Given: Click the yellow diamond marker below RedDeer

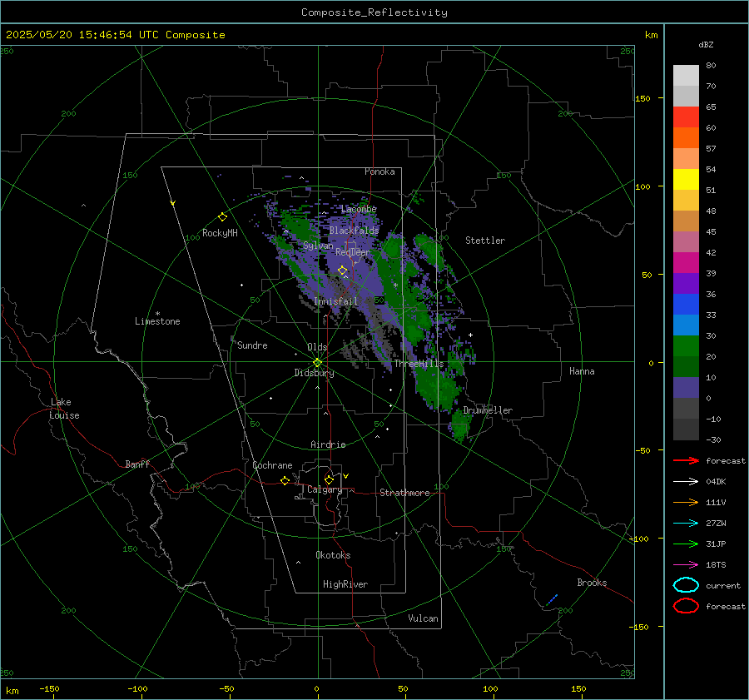Looking at the screenshot, I should point(343,271).
